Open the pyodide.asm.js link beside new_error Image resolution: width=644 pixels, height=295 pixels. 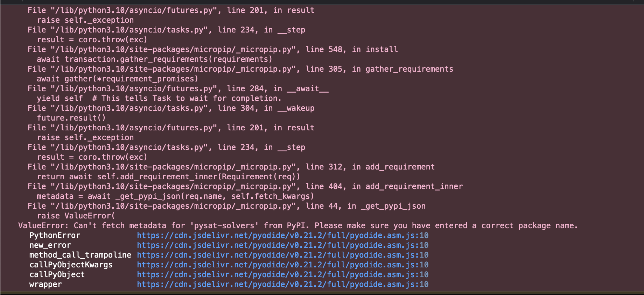point(282,245)
